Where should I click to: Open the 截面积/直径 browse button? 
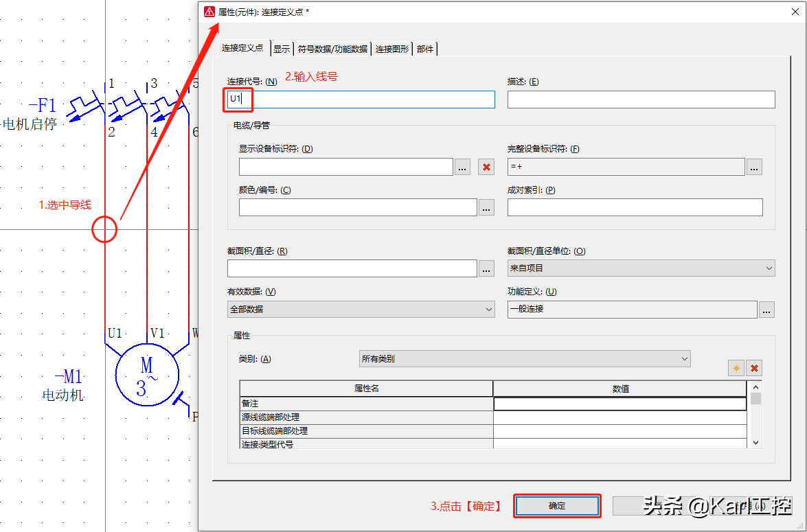coord(486,268)
